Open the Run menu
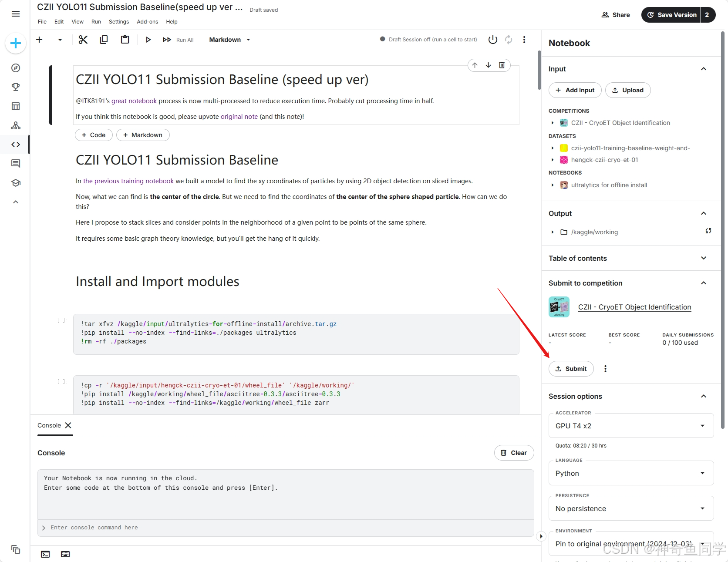The image size is (728, 562). (x=96, y=22)
